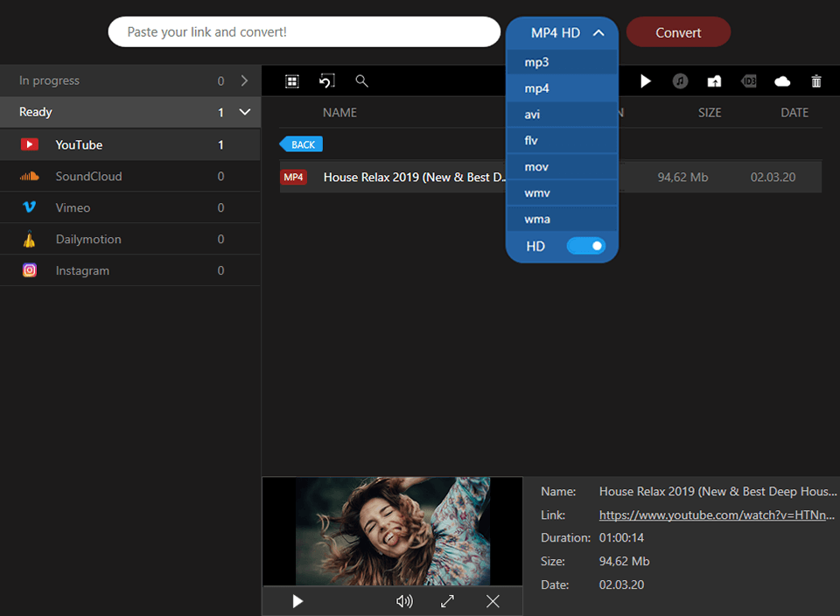Click the undo arrow icon
This screenshot has width=840, height=616.
click(326, 80)
